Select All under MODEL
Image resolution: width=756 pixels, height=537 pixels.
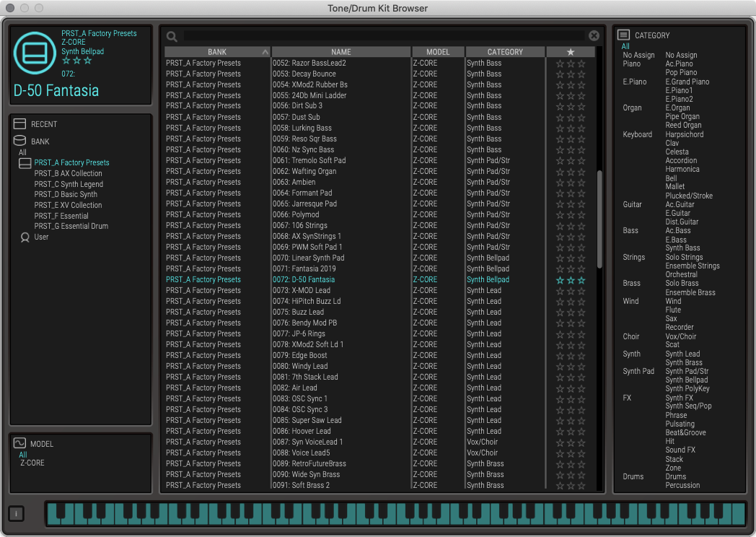[22, 455]
